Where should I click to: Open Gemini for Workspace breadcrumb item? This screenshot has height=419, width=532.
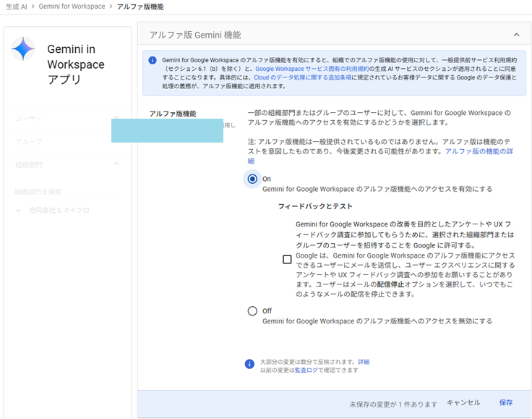pos(72,7)
